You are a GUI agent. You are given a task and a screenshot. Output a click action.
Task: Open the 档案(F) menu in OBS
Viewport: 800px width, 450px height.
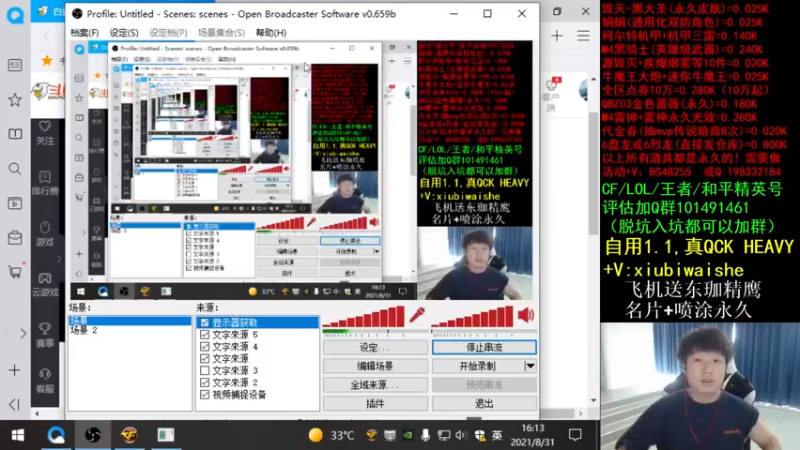(x=84, y=33)
